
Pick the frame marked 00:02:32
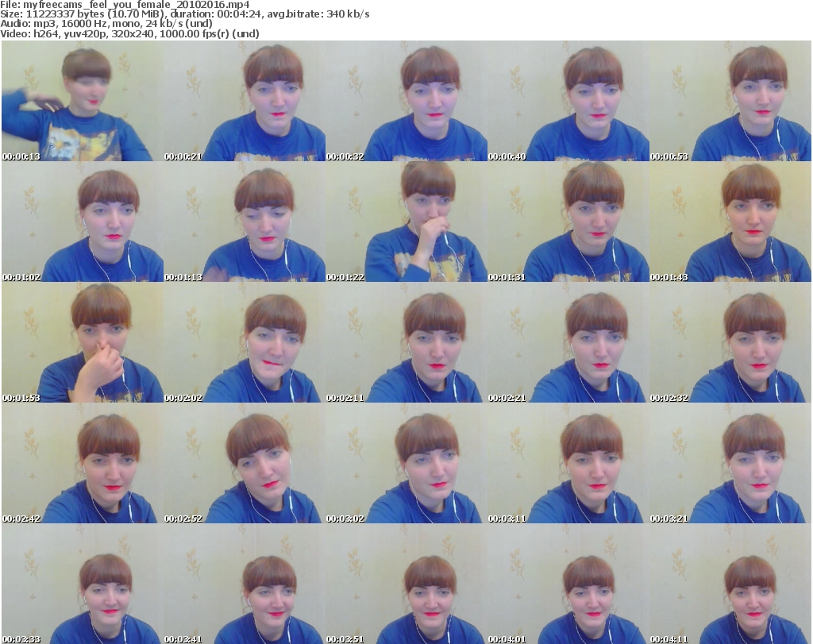[x=730, y=343]
